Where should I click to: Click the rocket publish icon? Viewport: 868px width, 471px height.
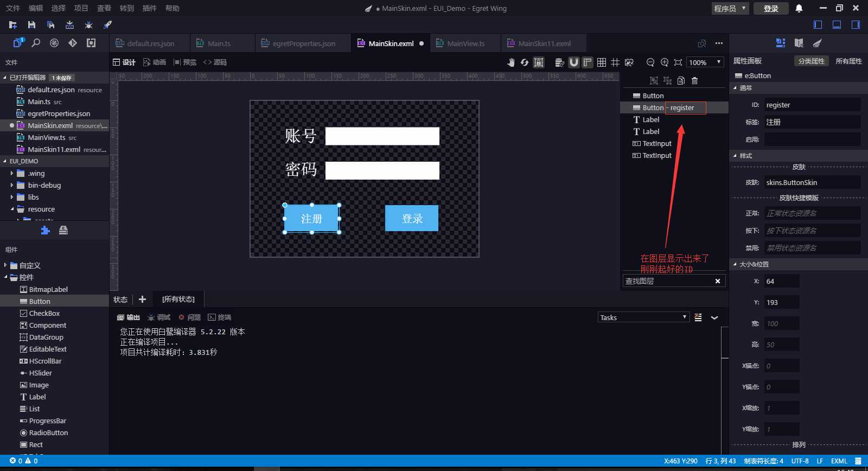point(107,25)
